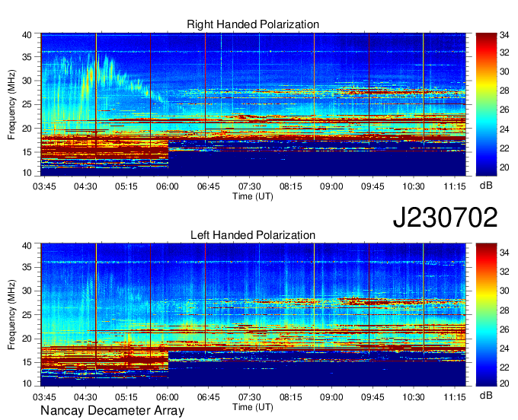Click 05:15 time tick on Left Handed plot
Screen dimensions: 518x420
click(126, 397)
